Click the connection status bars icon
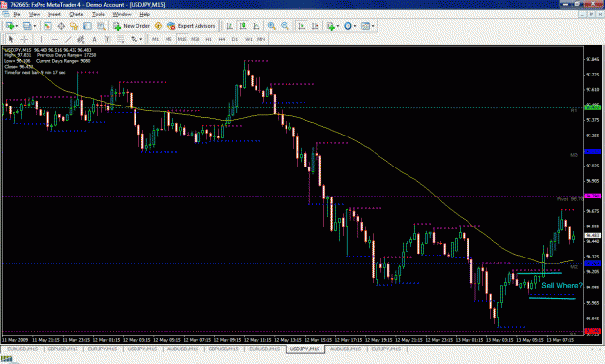This screenshot has width=605, height=364. pos(6,360)
